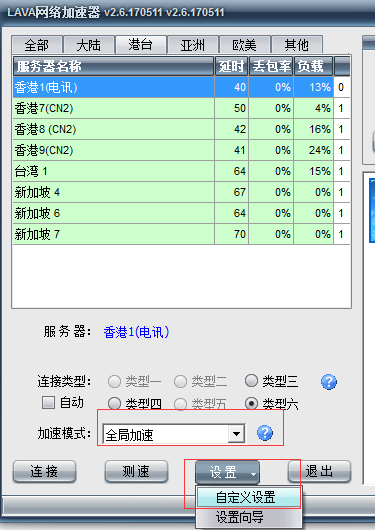Image resolution: width=375 pixels, height=530 pixels.
Task: Expand the 设置 button dropdown arrow
Action: click(x=253, y=474)
